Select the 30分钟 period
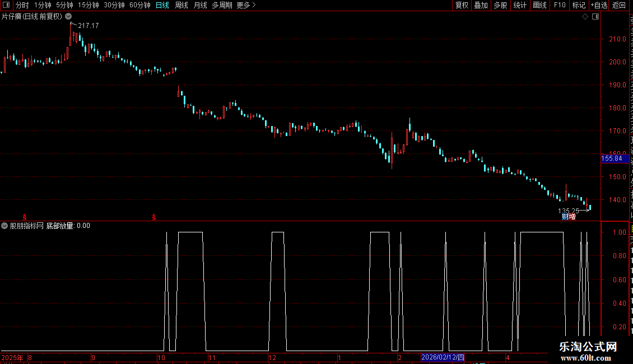Screen dimensions: 633x364 114,5
